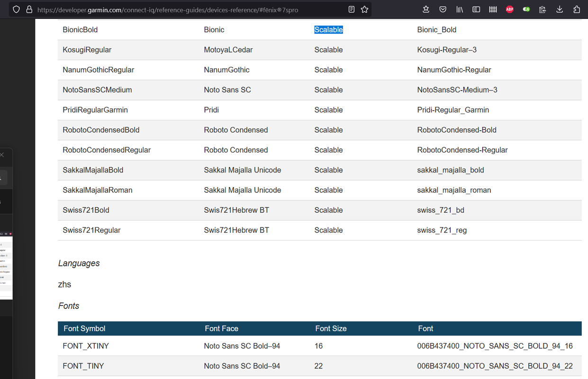Click NotoSansSCMedium in the table
Screen dimensions: 588x379
97,90
